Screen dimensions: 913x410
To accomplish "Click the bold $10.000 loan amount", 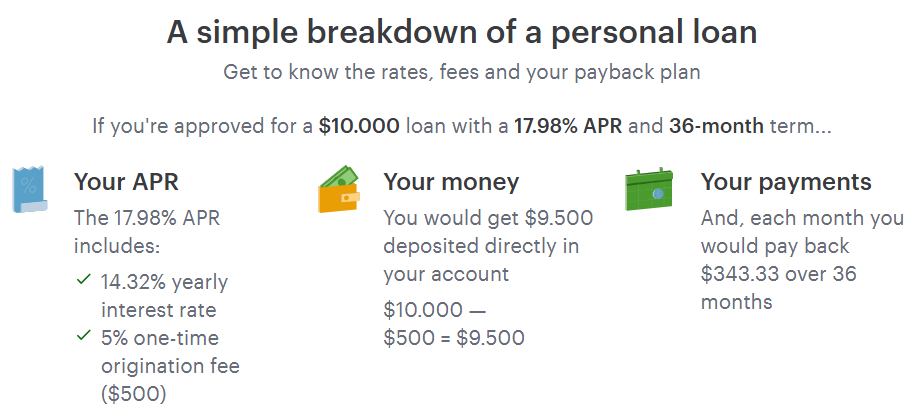I will (360, 127).
